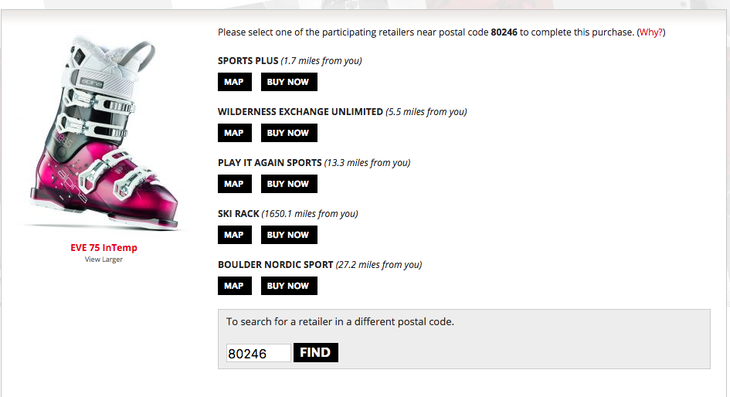This screenshot has height=397, width=730.
Task: Select the WILDERNESS EXCHANGE UNLIMITED retailer name
Action: coord(300,112)
